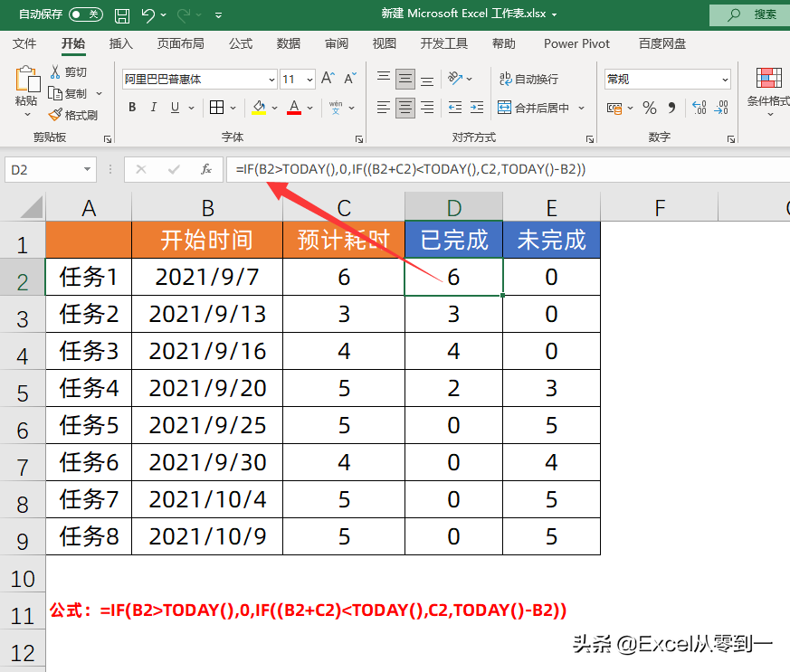Screen dimensions: 790x672
Task: Click the Decrease Indent icon
Action: coord(455,108)
